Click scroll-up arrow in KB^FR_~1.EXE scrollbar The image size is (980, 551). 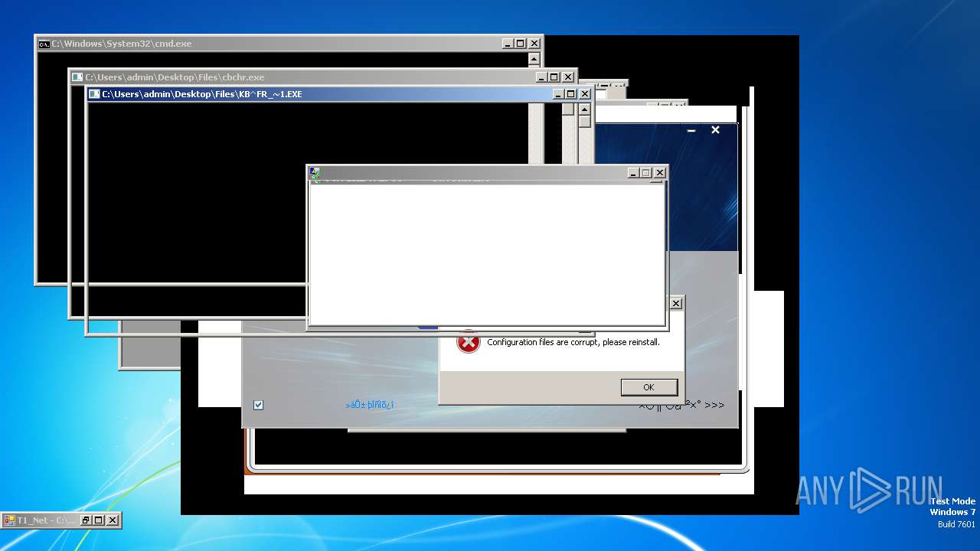click(x=585, y=109)
